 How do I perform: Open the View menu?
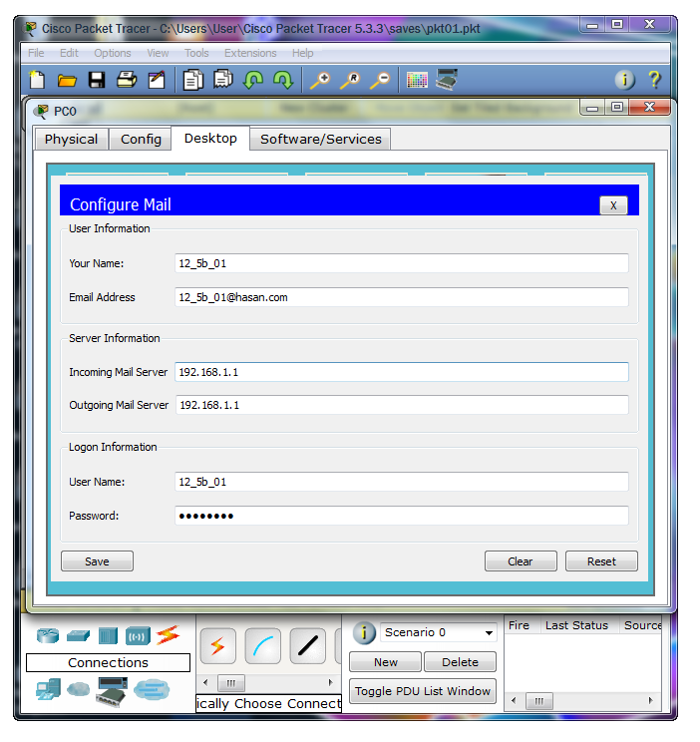[158, 53]
